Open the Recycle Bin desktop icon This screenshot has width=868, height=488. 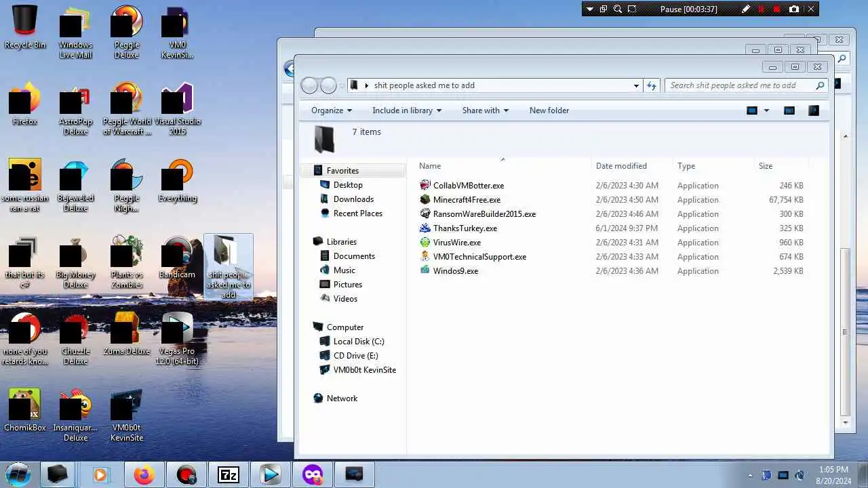click(25, 27)
